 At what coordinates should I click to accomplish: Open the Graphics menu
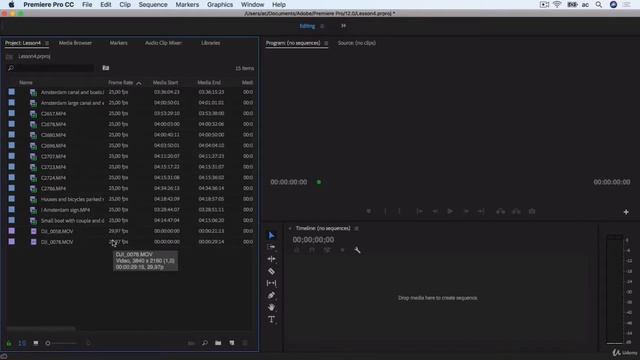(220, 4)
